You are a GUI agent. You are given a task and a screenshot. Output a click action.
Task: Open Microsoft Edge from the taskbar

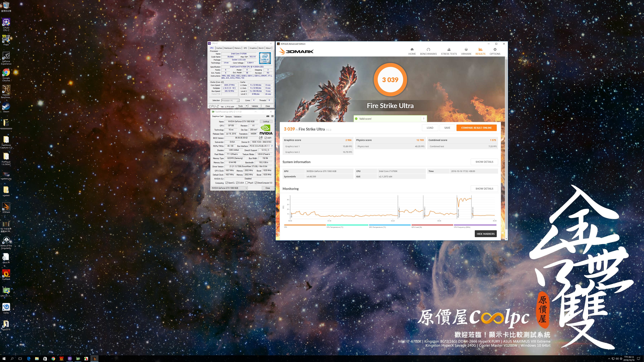pyautogui.click(x=29, y=359)
